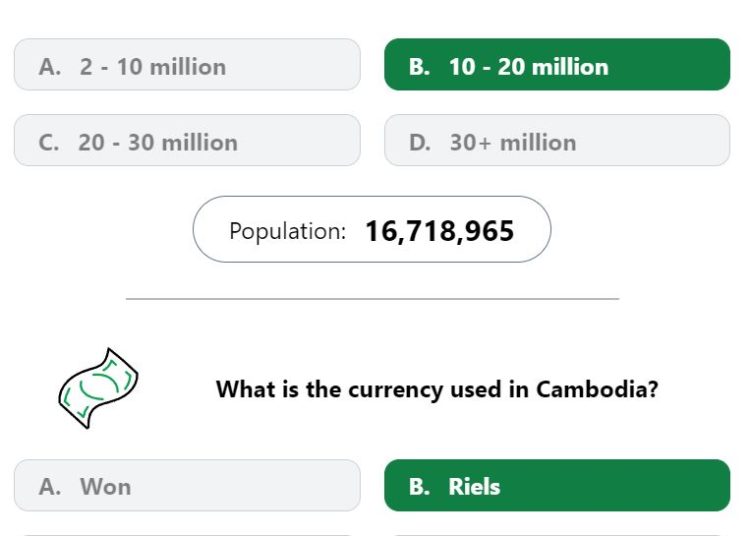Click the green banknote currency icon
This screenshot has height=536, width=750.
[x=99, y=388]
